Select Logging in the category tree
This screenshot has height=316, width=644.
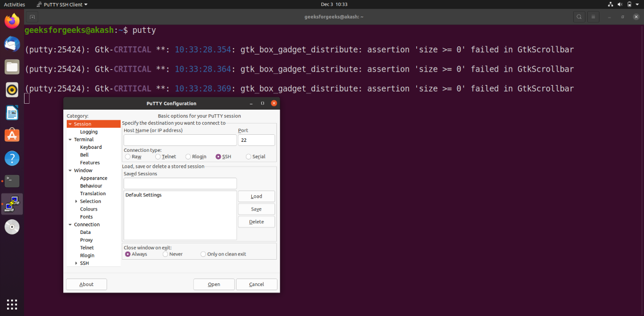point(89,132)
